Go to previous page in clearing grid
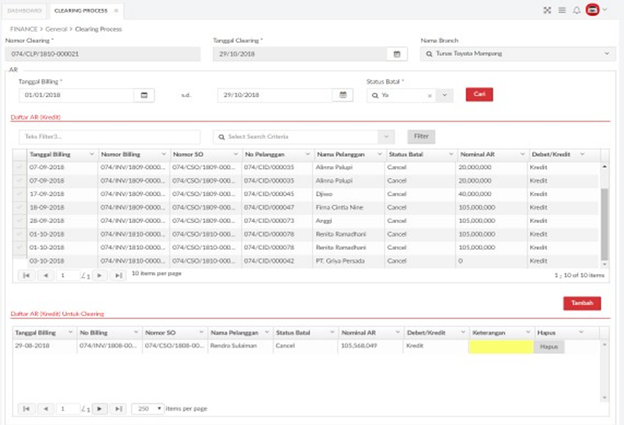Image resolution: width=624 pixels, height=425 pixels. (x=46, y=409)
